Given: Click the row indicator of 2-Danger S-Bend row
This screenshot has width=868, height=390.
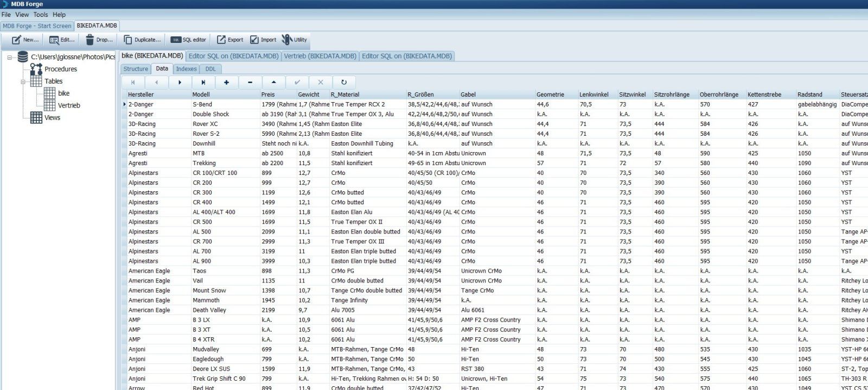Looking at the screenshot, I should click(x=124, y=104).
